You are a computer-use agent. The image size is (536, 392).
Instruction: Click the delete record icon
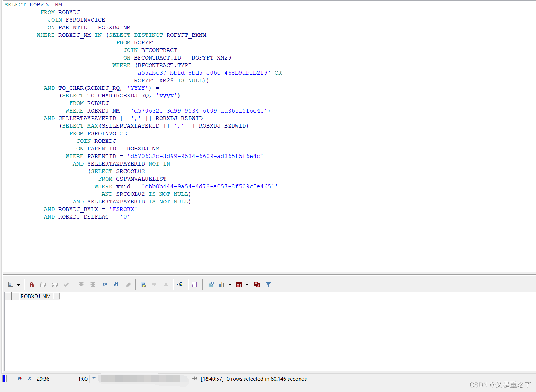[x=55, y=285]
